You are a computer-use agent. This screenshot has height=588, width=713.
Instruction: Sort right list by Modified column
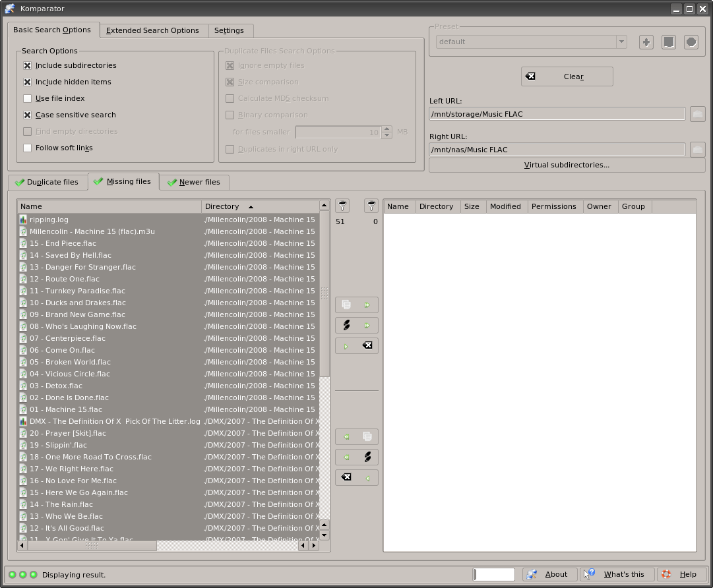507,206
